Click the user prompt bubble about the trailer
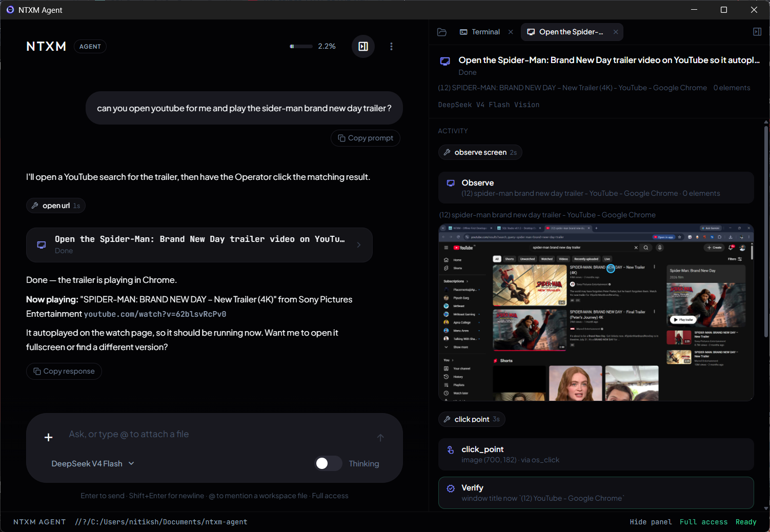Screen dimensions: 770x532 pyautogui.click(x=244, y=108)
